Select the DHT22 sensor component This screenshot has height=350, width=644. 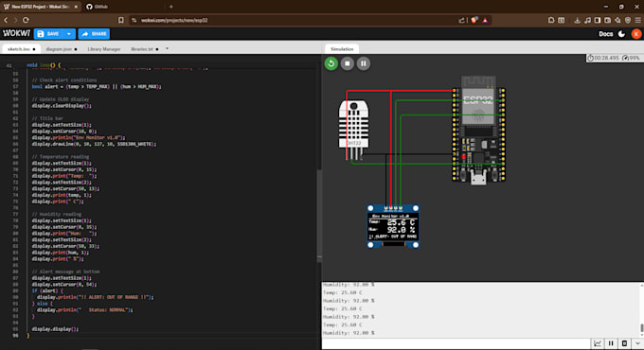pyautogui.click(x=353, y=130)
